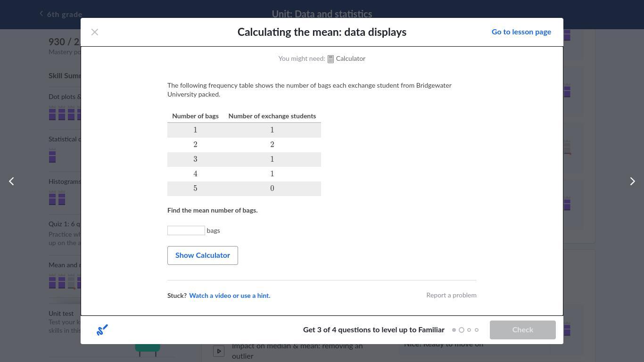Viewport: 644px width, 362px height.
Task: Click the Check button
Action: (x=523, y=330)
